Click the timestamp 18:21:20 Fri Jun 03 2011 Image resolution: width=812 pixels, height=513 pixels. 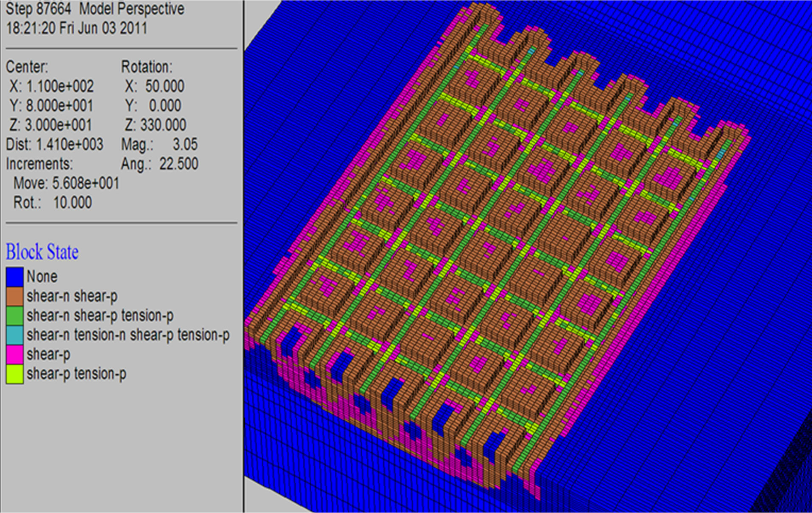[x=76, y=28]
